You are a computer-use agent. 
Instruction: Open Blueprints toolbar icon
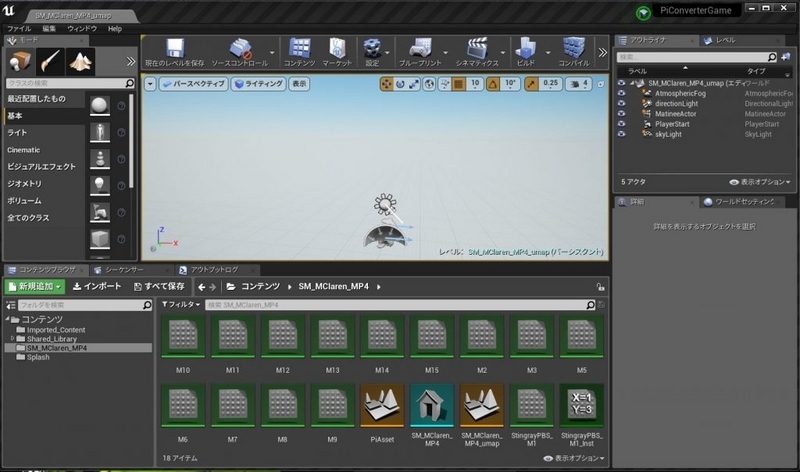click(x=420, y=52)
